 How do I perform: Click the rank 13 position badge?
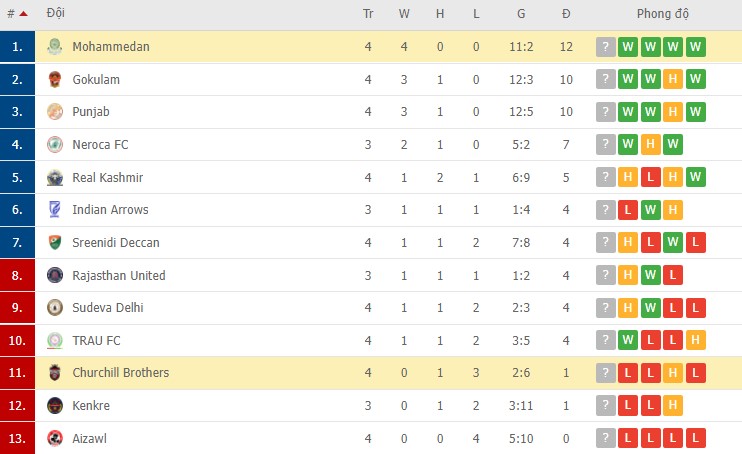17,438
